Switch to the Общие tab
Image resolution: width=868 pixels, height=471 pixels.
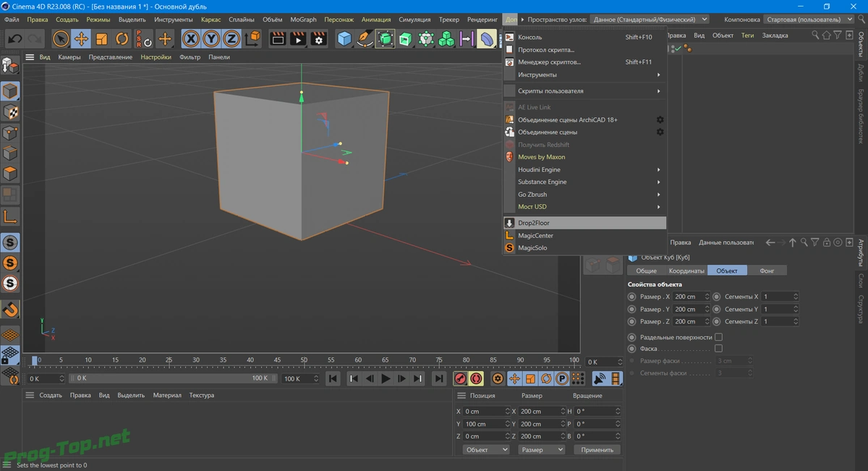click(646, 271)
